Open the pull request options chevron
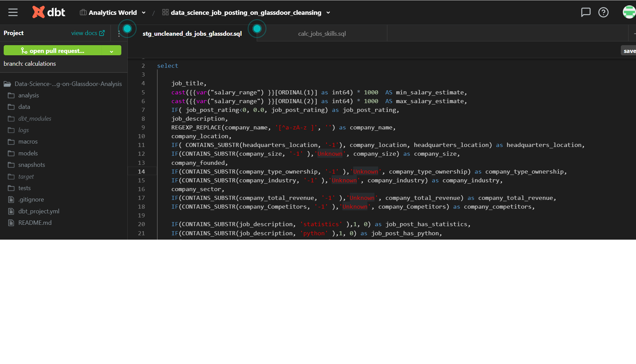Viewport: 636px width, 364px height. (111, 51)
